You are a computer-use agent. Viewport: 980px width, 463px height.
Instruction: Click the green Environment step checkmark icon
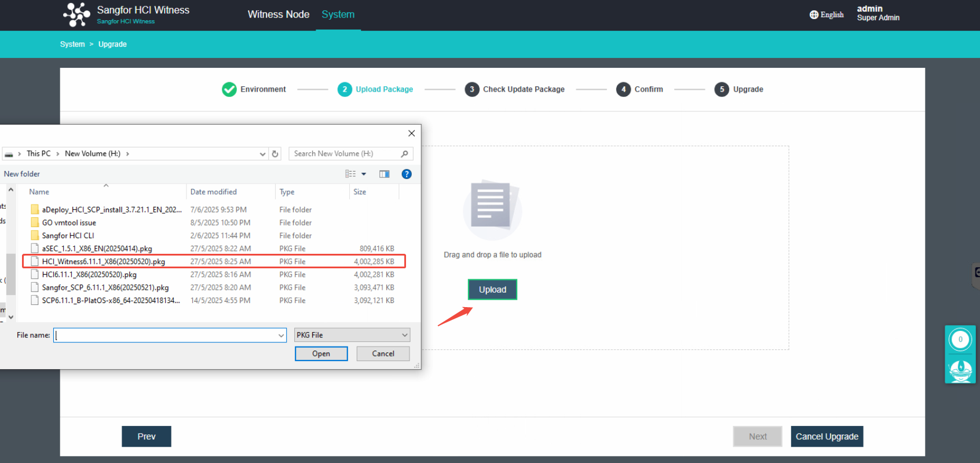(x=229, y=89)
